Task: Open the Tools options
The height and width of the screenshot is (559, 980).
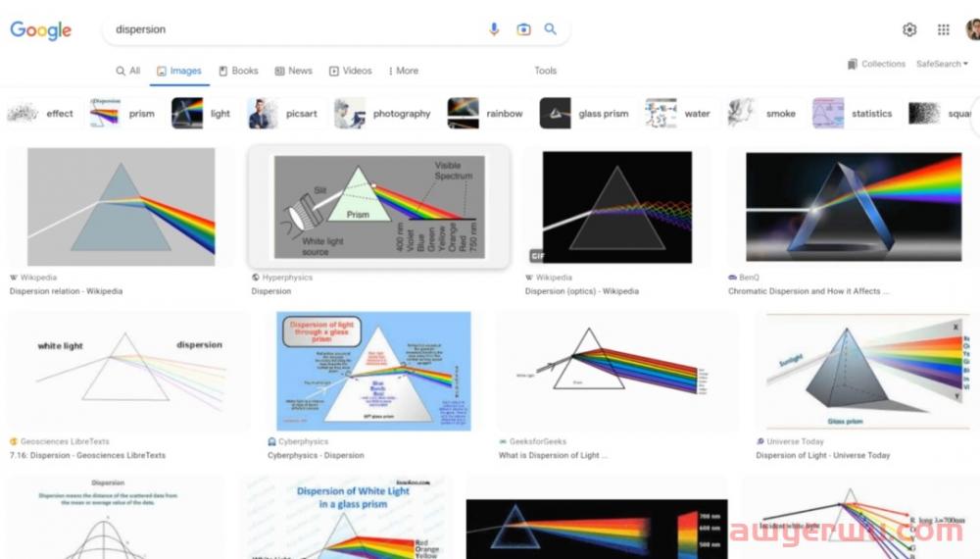Action: click(x=545, y=71)
